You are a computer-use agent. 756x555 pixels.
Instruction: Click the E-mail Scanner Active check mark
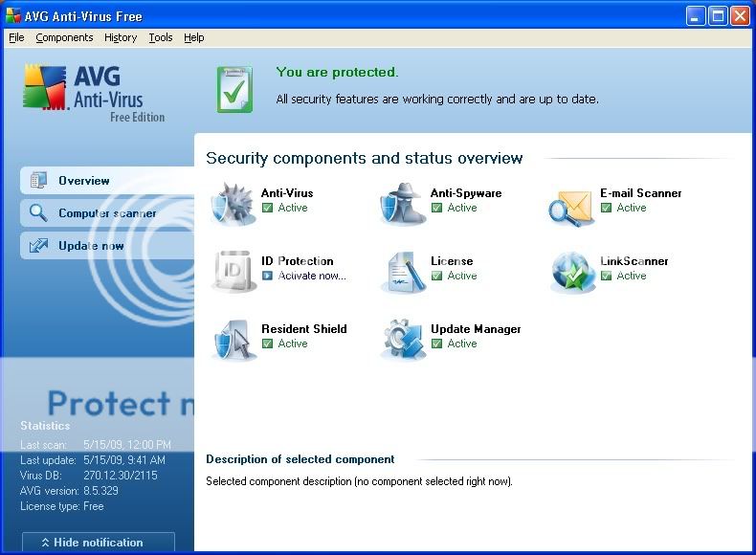tap(606, 208)
